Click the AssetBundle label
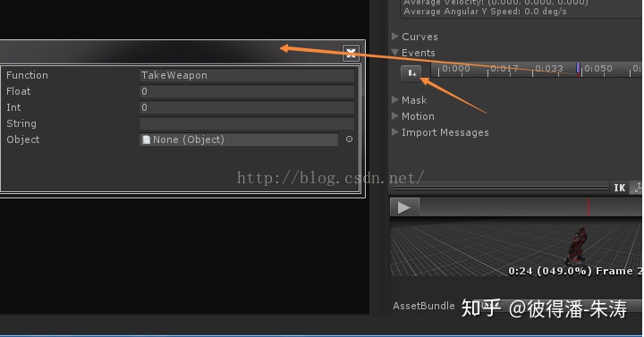Screen dimensions: 644x337 423,306
